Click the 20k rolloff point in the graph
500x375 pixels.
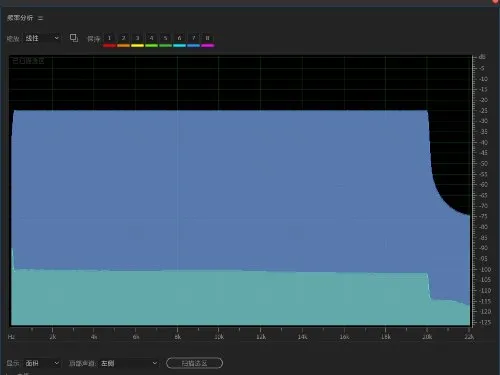point(428,111)
